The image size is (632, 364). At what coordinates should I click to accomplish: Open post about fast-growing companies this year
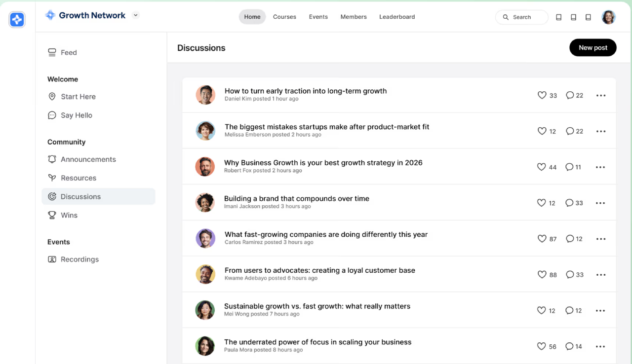(x=326, y=235)
